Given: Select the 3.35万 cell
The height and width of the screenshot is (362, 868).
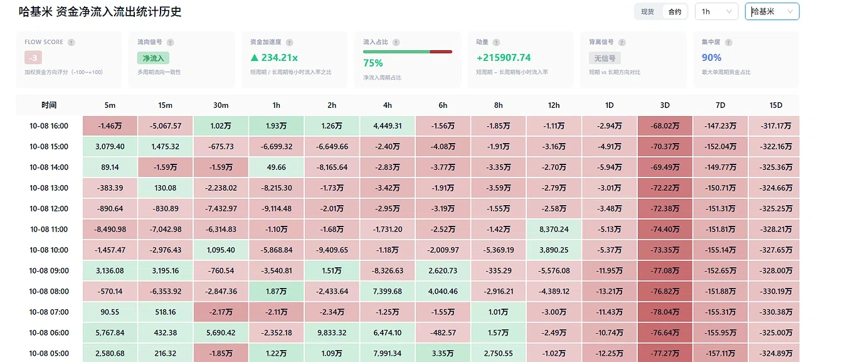Looking at the screenshot, I should coord(443,354).
